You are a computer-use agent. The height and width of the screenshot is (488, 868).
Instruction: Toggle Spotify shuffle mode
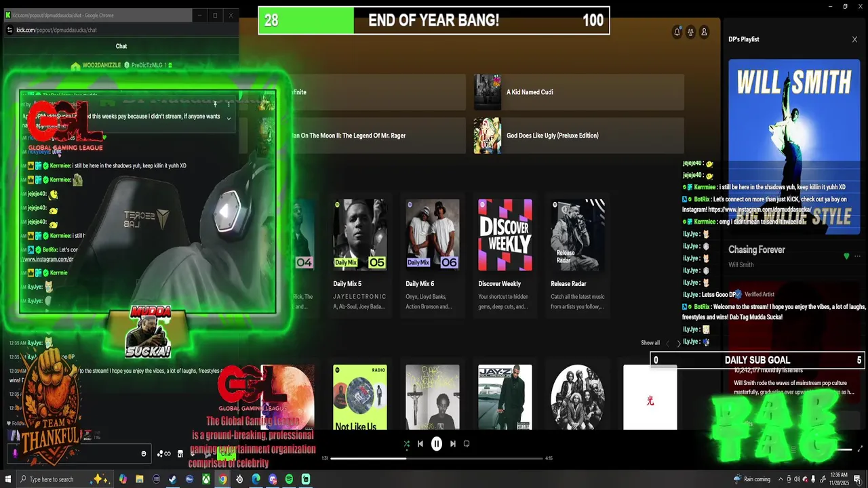point(406,444)
